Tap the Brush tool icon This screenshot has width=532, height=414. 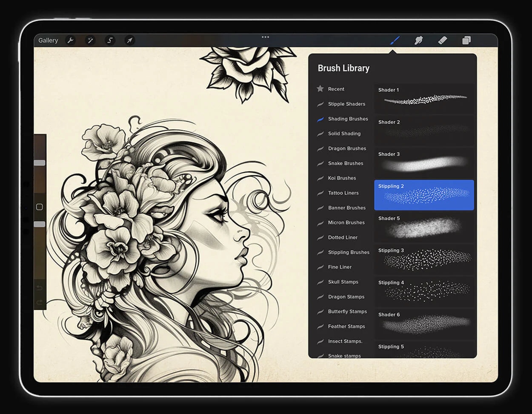click(395, 40)
